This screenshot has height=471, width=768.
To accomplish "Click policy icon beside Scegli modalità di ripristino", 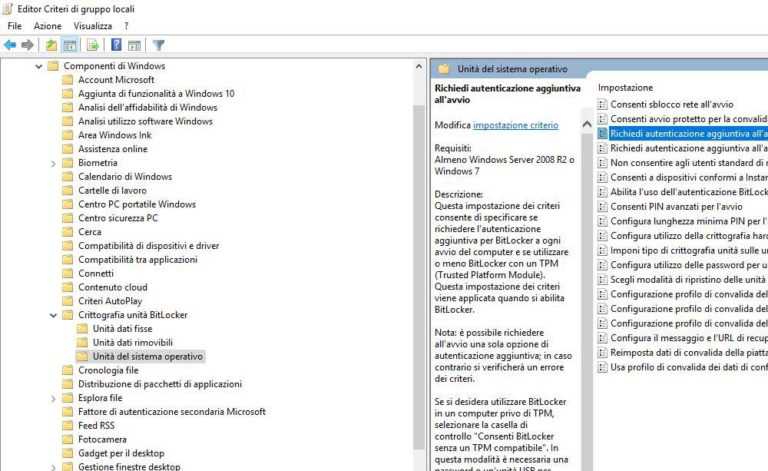I will click(x=602, y=280).
